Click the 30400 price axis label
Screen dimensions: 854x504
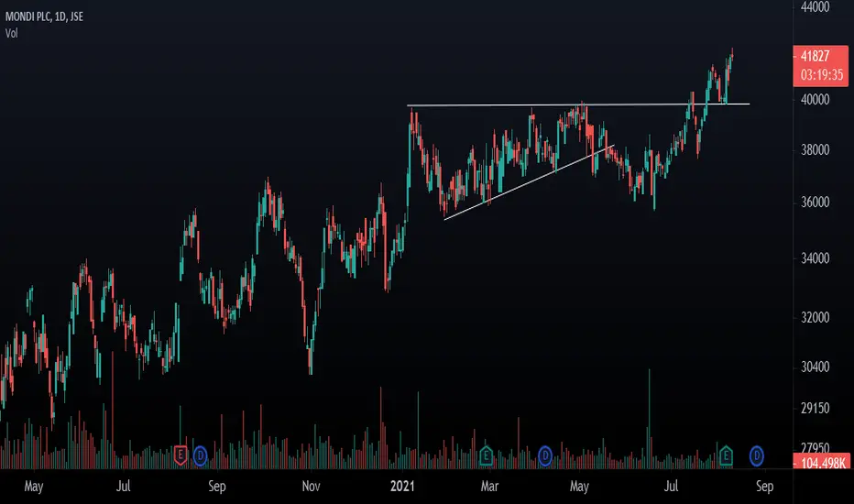816,367
